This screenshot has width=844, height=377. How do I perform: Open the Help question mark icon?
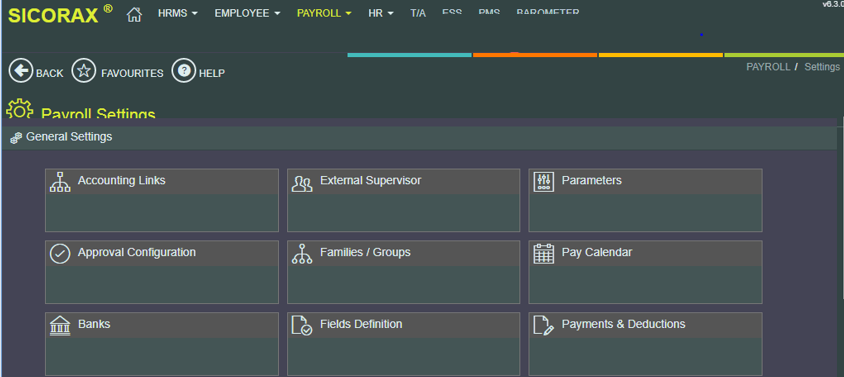184,71
